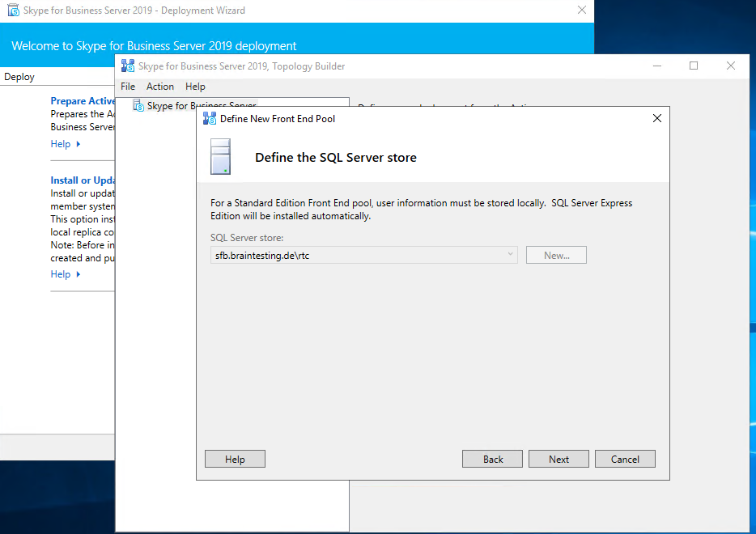Open the Help menu in Topology Builder
This screenshot has height=534, width=756.
coord(195,87)
